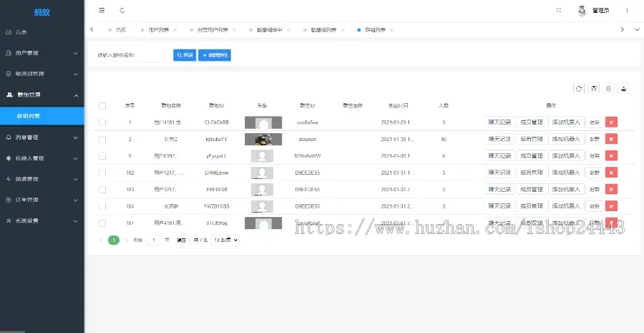Expand the 系统设置 sidebar menu
Viewport: 644px width, 333px height.
(x=42, y=221)
